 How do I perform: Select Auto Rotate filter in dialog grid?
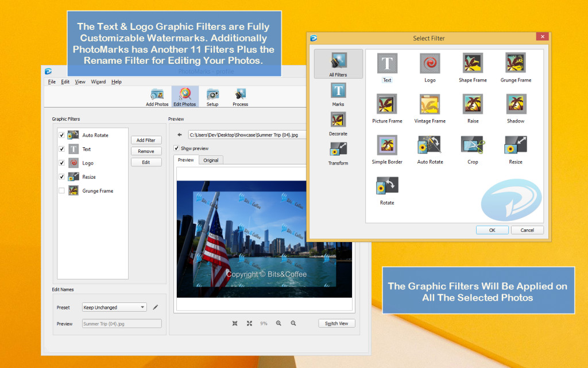pyautogui.click(x=430, y=149)
